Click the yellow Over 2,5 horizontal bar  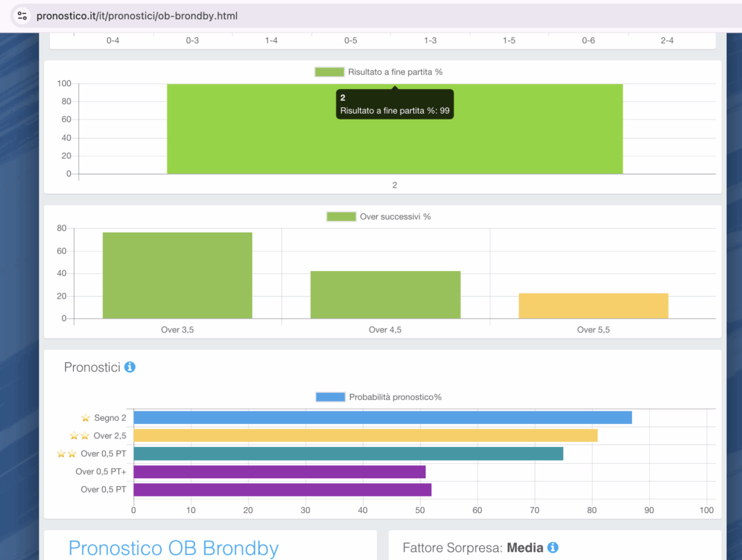coord(365,435)
